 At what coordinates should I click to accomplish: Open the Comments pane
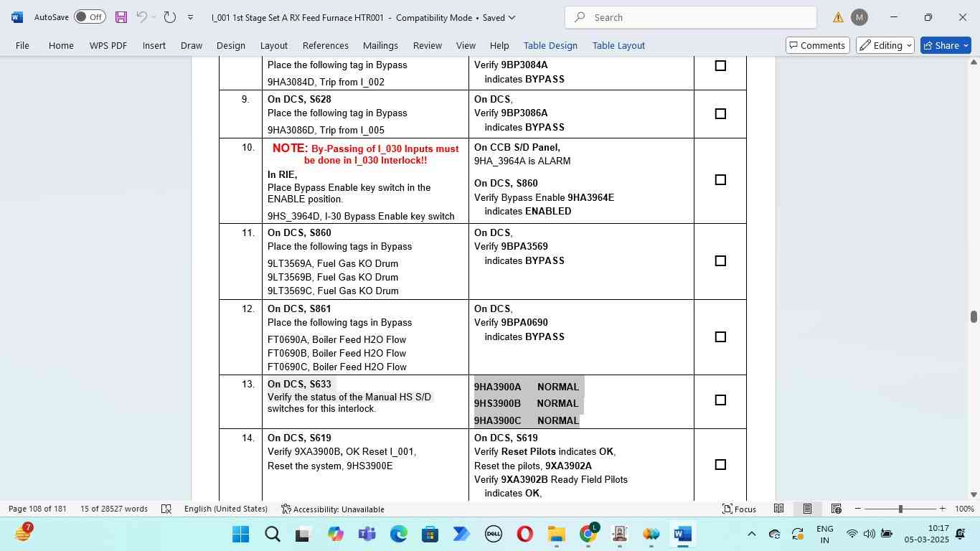click(818, 45)
